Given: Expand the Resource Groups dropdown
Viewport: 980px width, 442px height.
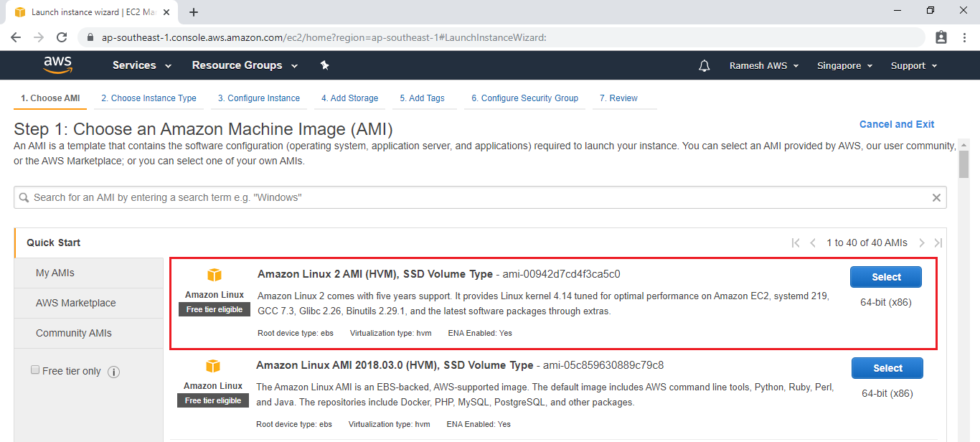Looking at the screenshot, I should point(245,65).
